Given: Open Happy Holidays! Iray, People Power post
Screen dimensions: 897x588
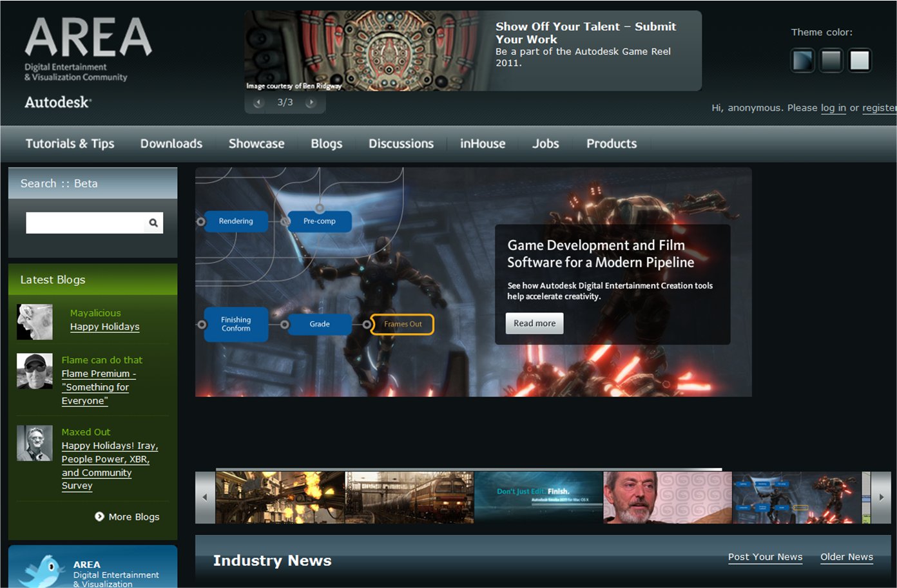Looking at the screenshot, I should click(110, 466).
